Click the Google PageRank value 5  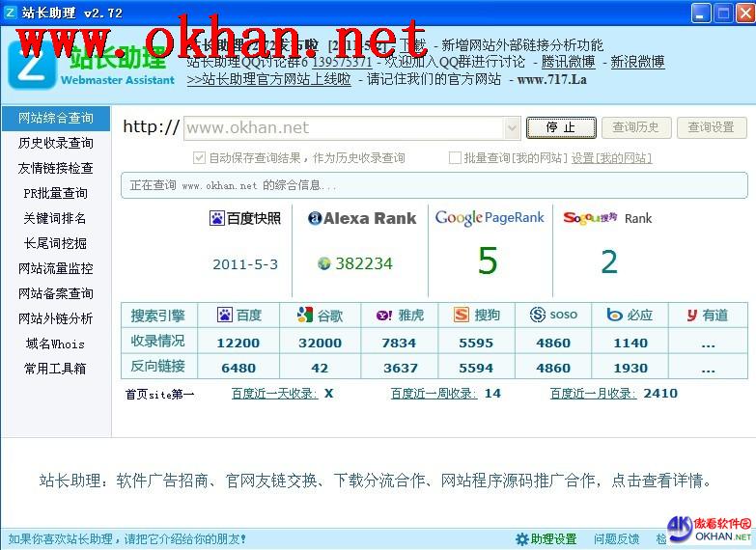[488, 261]
